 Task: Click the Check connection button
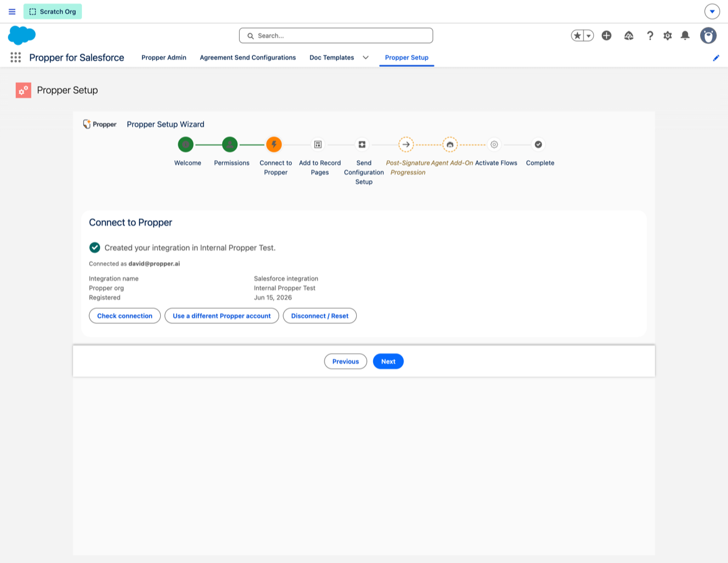point(125,316)
